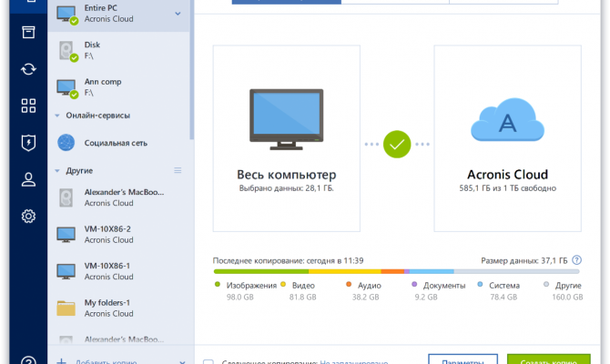Screen dimensions: 610x364
Task: Open the Не запланировано schedule link
Action: pyautogui.click(x=353, y=361)
